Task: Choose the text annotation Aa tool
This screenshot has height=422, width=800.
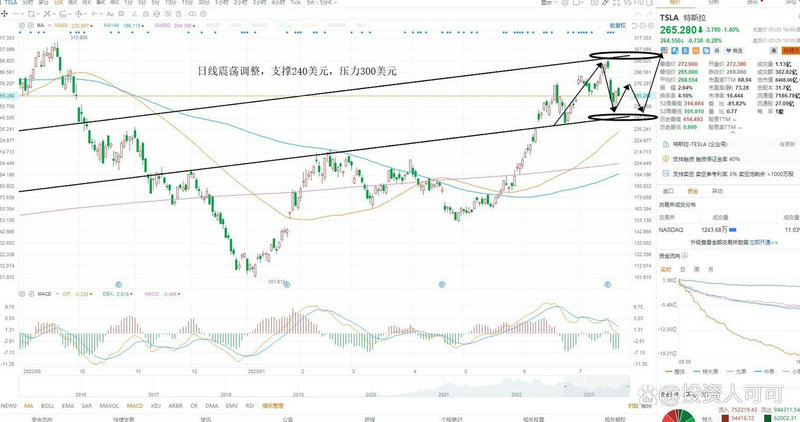Action: click(110, 14)
